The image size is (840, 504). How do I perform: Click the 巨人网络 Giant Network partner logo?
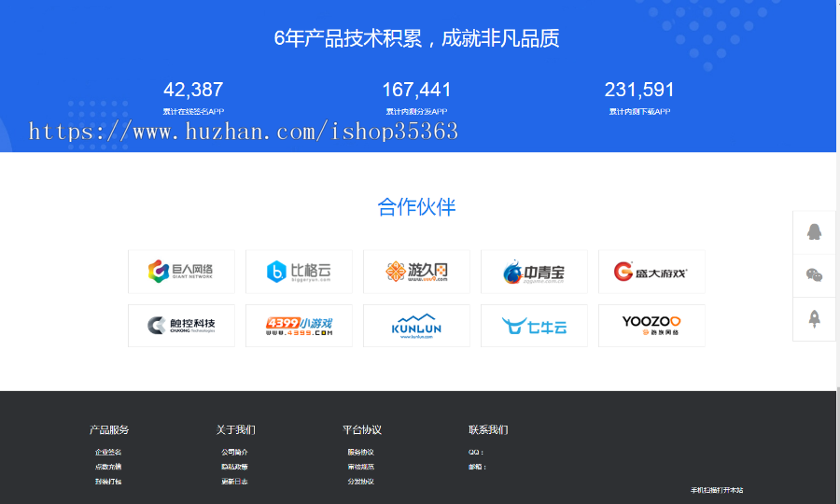(x=181, y=272)
